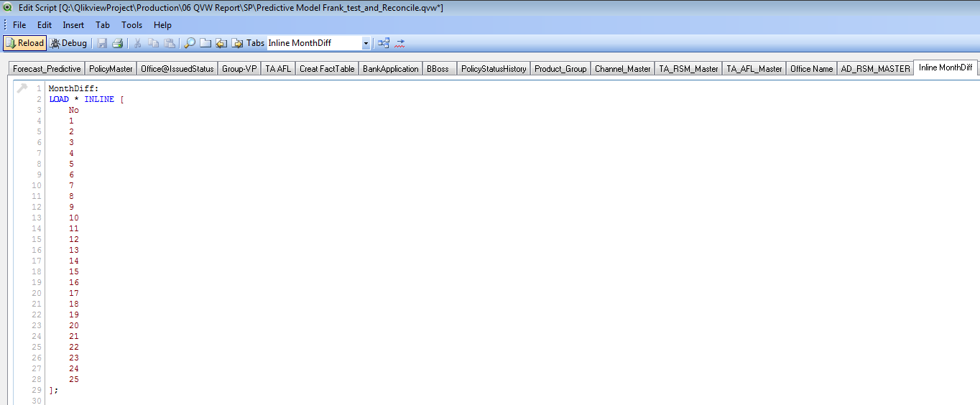
Task: Click the value 18 in the inline data
Action: coord(74,304)
